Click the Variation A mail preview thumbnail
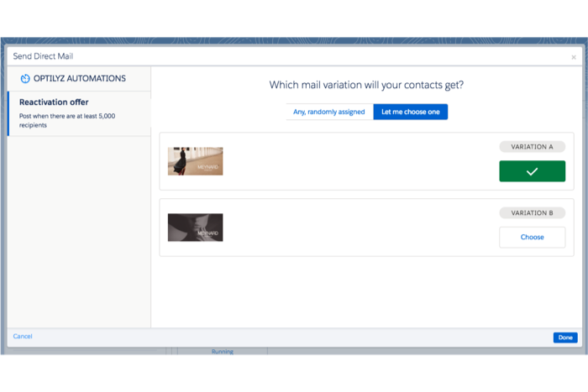The width and height of the screenshot is (588, 392). (x=195, y=161)
